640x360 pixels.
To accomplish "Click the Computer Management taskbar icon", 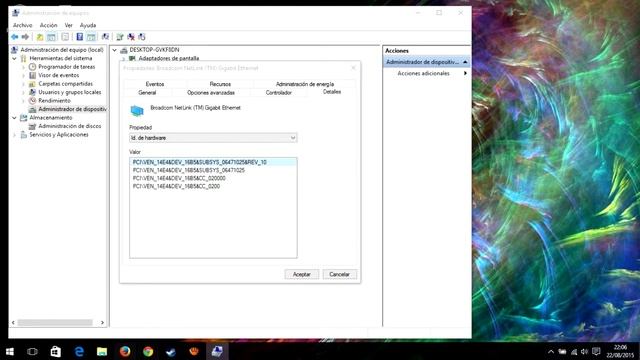I will coord(217,351).
